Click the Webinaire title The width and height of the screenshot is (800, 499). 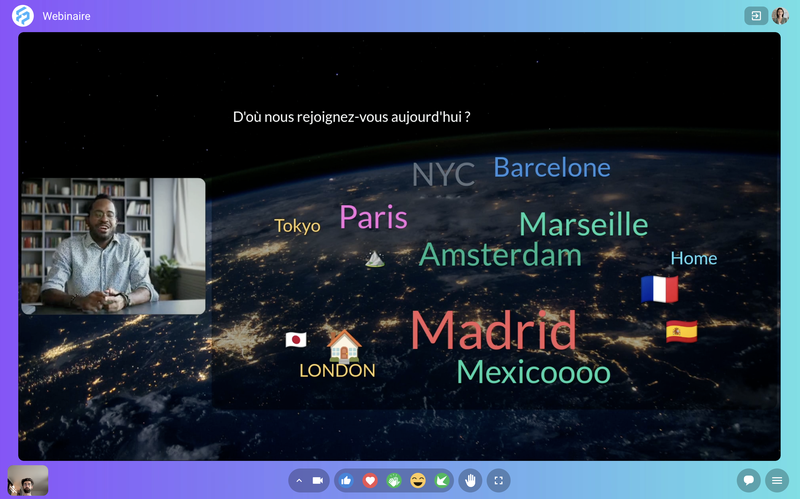click(x=66, y=16)
